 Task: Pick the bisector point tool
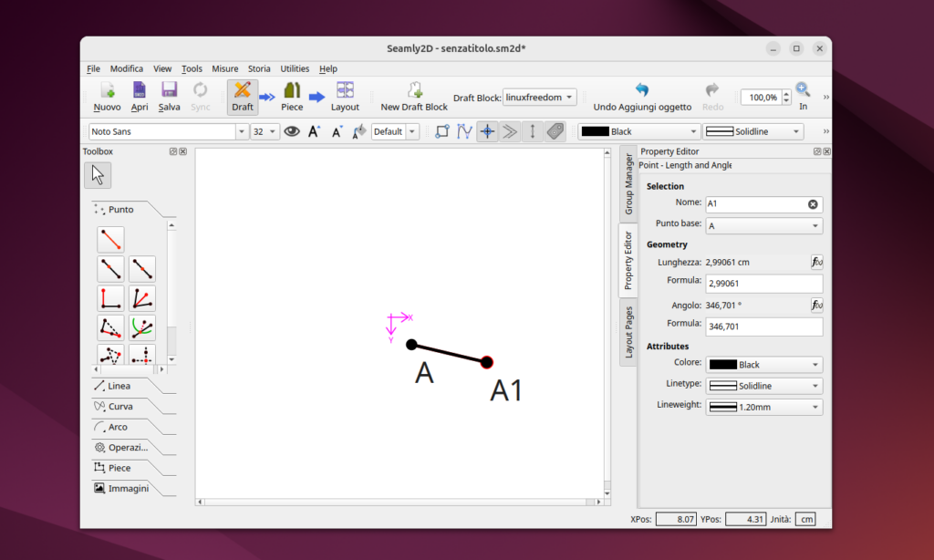(142, 298)
